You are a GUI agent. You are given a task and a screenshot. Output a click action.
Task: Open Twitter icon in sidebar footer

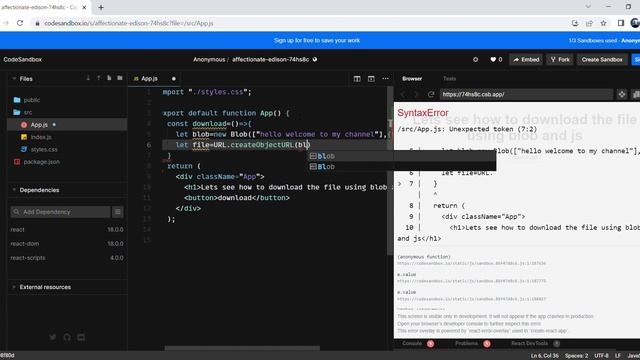53,337
